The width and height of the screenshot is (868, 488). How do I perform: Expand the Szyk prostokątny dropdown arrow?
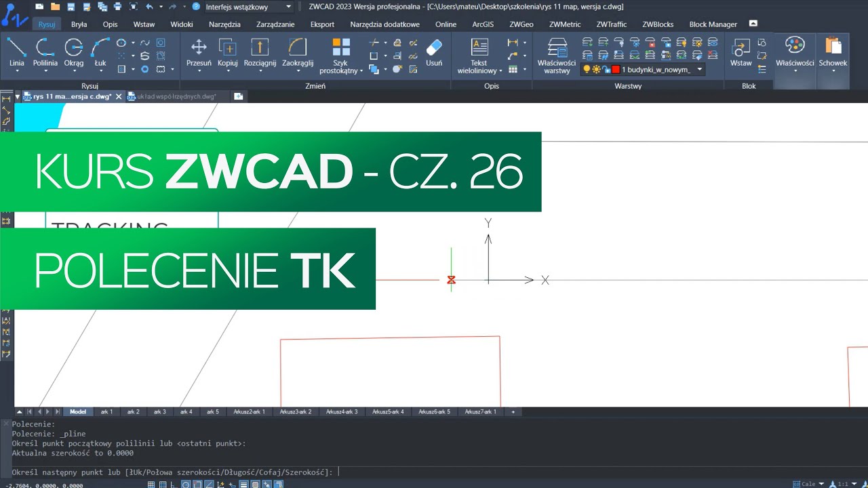pos(361,70)
